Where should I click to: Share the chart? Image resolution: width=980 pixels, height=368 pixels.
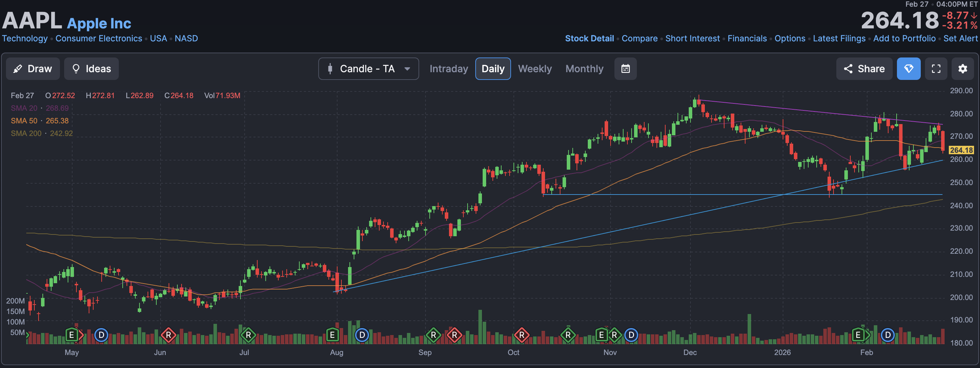[x=864, y=68]
